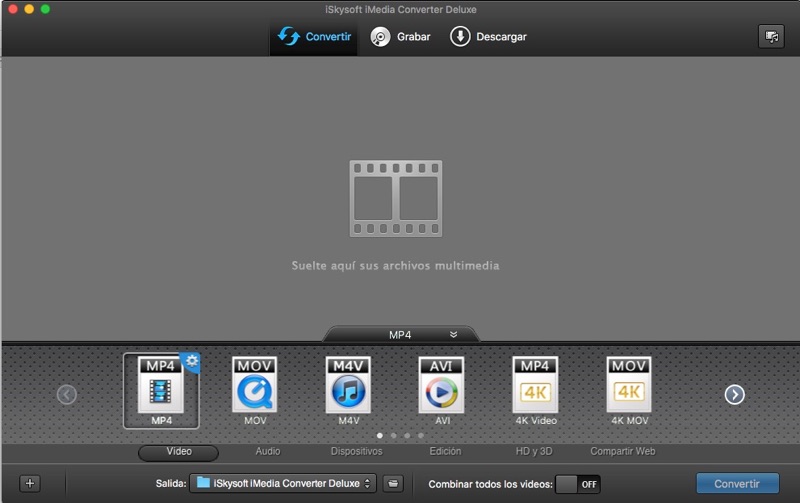Screen dimensions: 800x503
Task: Click 'Suelte aquí sus archivos multimedia' text
Action: (x=395, y=265)
